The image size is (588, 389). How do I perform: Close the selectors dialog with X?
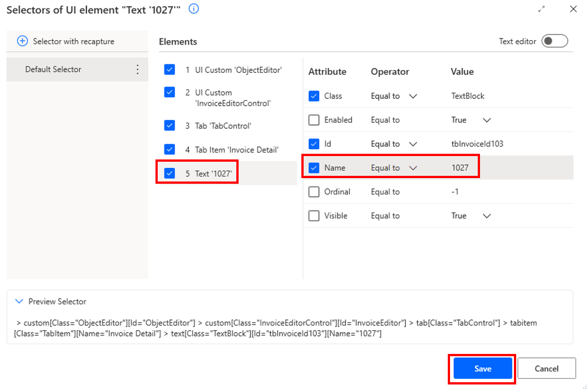[x=573, y=9]
